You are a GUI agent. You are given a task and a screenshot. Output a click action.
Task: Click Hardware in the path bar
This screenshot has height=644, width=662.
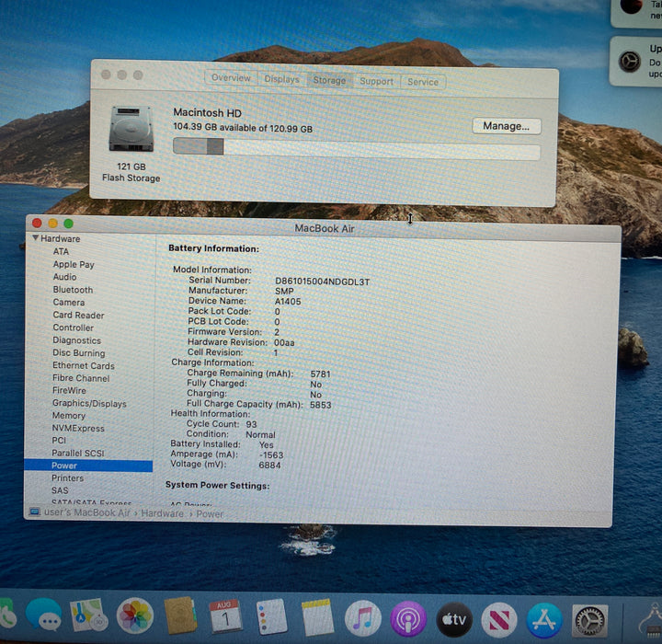click(x=162, y=513)
